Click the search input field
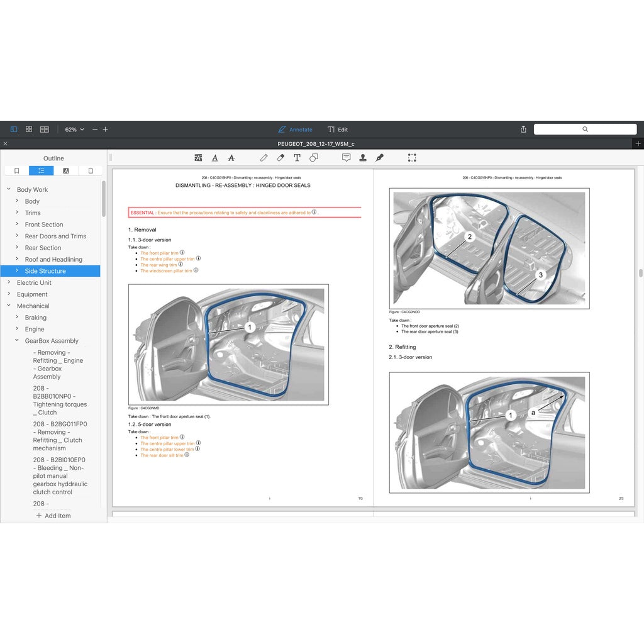This screenshot has height=644, width=644. tap(585, 129)
